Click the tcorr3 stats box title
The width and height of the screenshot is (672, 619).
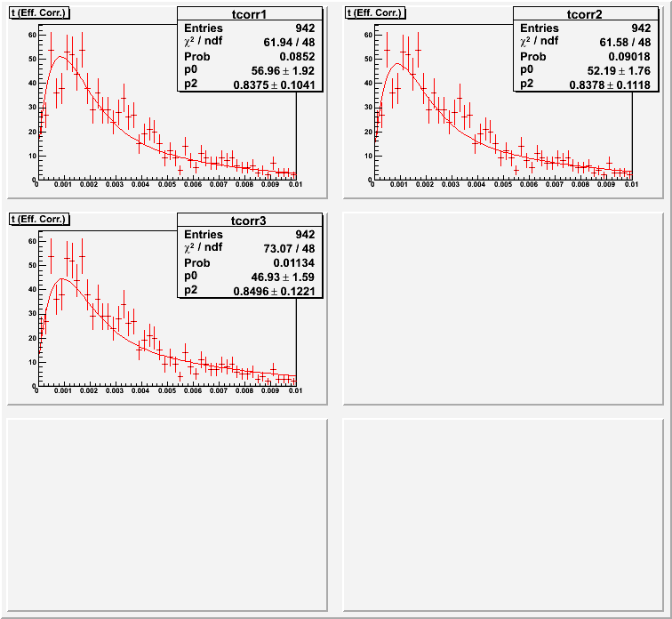tap(250, 221)
